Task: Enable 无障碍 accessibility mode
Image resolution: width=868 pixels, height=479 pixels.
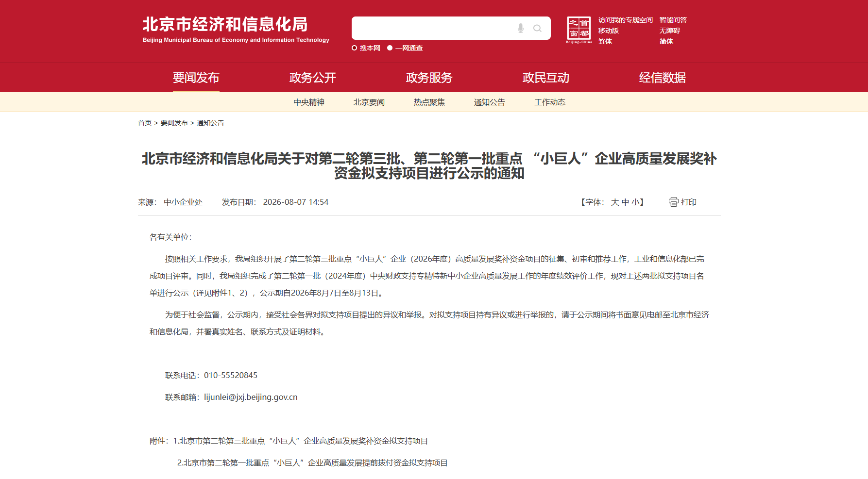Action: pos(670,31)
